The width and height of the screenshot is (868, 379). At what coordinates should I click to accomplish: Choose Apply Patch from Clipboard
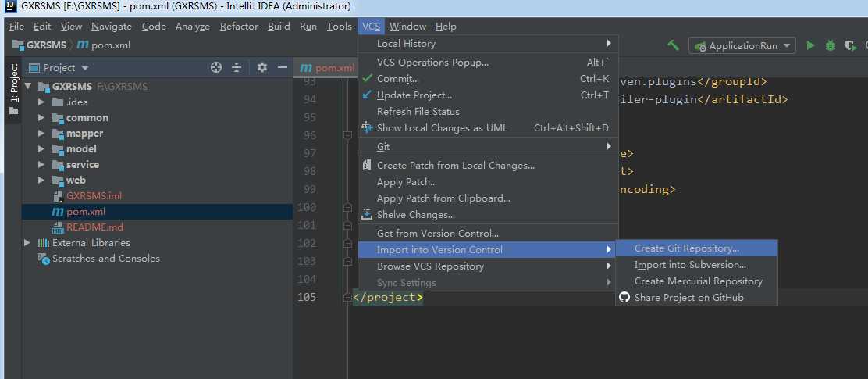[489, 198]
